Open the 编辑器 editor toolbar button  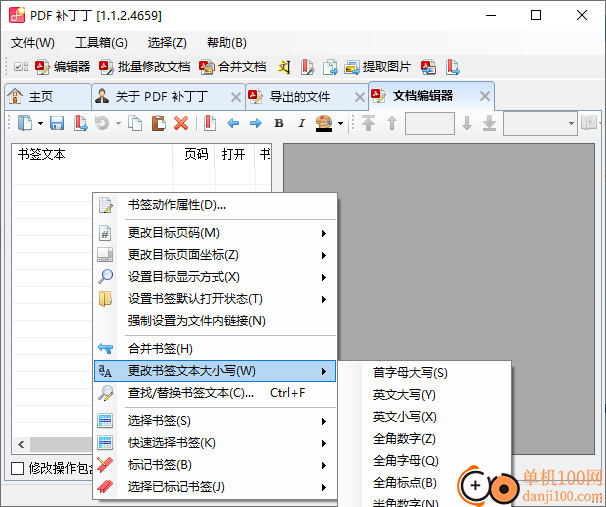[x=62, y=67]
